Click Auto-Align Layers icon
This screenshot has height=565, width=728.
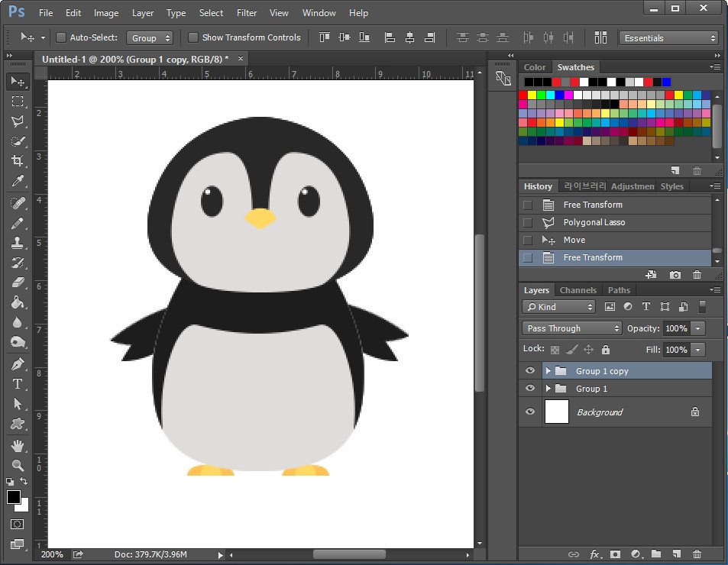(600, 37)
